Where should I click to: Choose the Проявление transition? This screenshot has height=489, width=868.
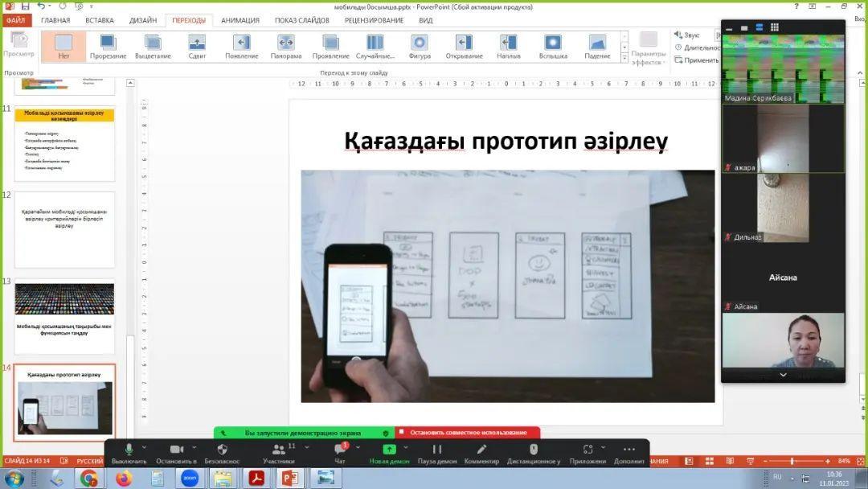[x=330, y=47]
